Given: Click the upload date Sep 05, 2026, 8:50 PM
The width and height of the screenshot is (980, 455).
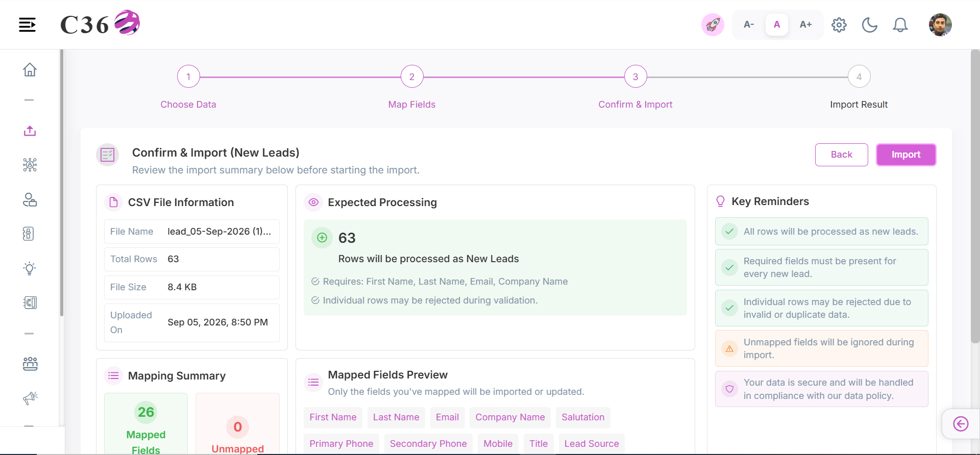Looking at the screenshot, I should (x=218, y=322).
